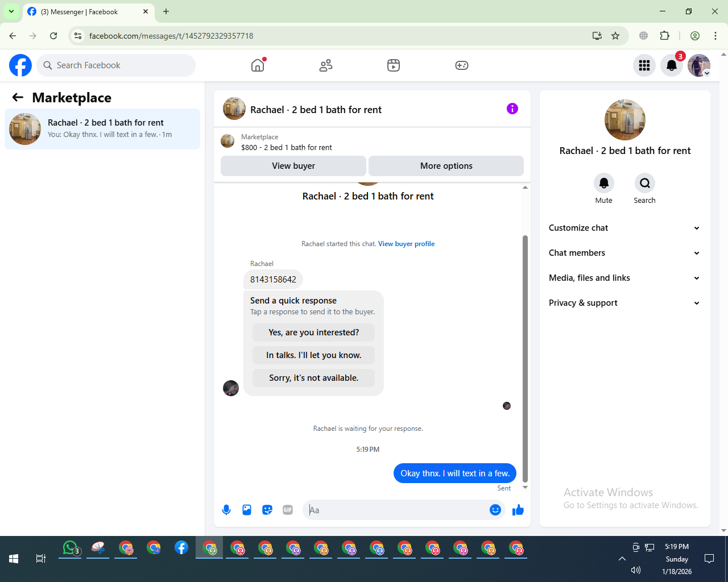Image resolution: width=728 pixels, height=582 pixels.
Task: Expand Privacy & support section
Action: [624, 303]
